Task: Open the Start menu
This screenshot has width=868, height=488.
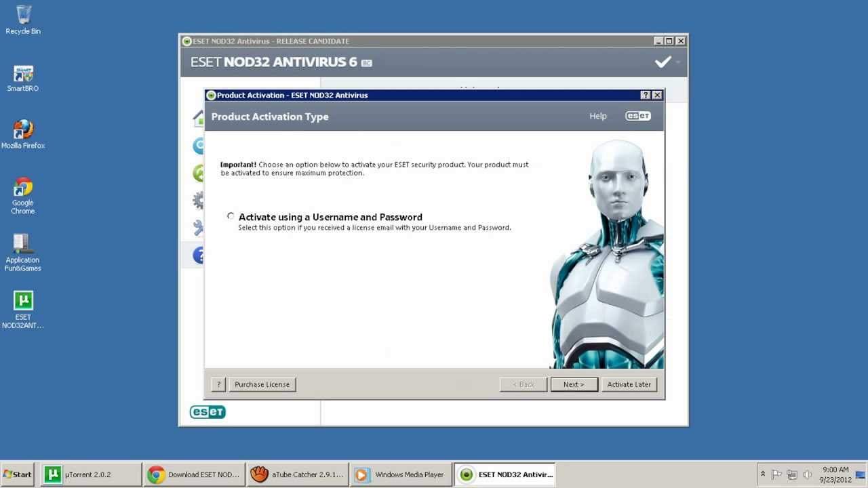Action: coord(17,474)
